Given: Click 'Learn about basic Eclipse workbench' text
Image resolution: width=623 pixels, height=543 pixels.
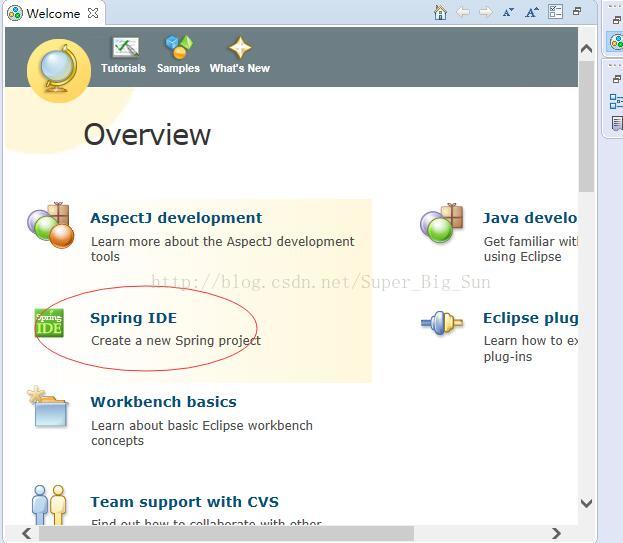Looking at the screenshot, I should pos(202,425).
